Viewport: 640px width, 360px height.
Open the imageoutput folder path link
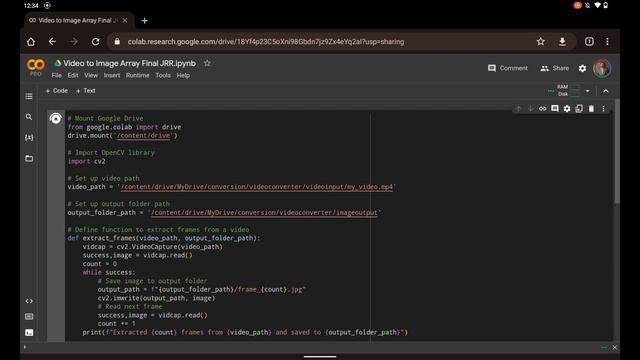tap(264, 213)
